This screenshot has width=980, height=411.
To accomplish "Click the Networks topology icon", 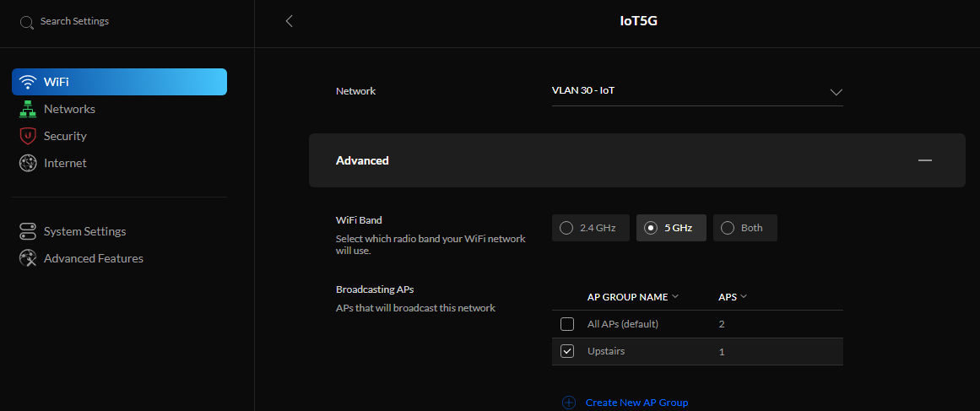I will coord(28,109).
